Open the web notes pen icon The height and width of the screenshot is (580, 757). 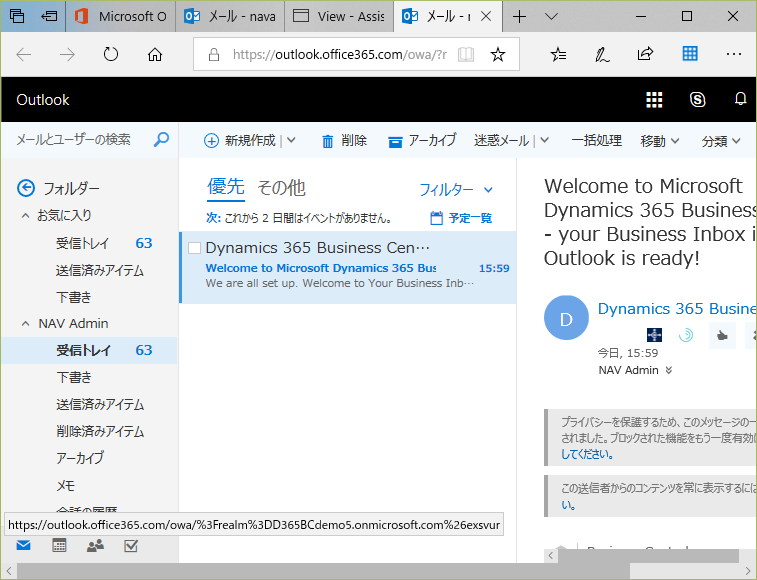coord(602,54)
